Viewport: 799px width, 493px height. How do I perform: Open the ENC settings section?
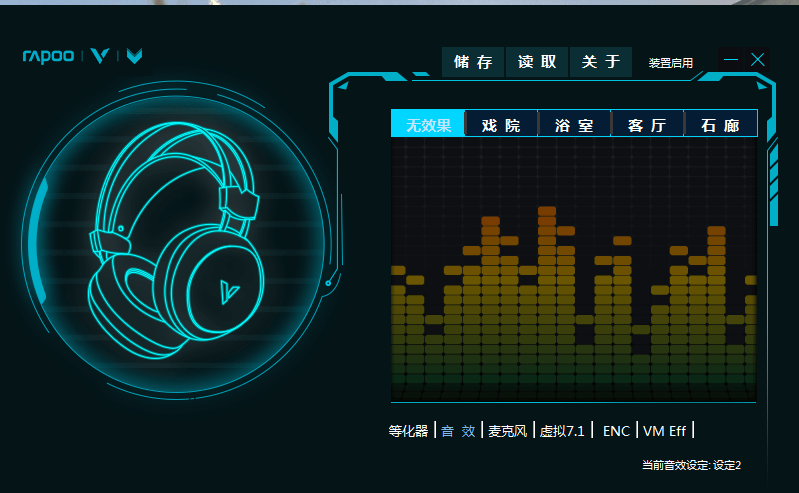click(x=616, y=431)
